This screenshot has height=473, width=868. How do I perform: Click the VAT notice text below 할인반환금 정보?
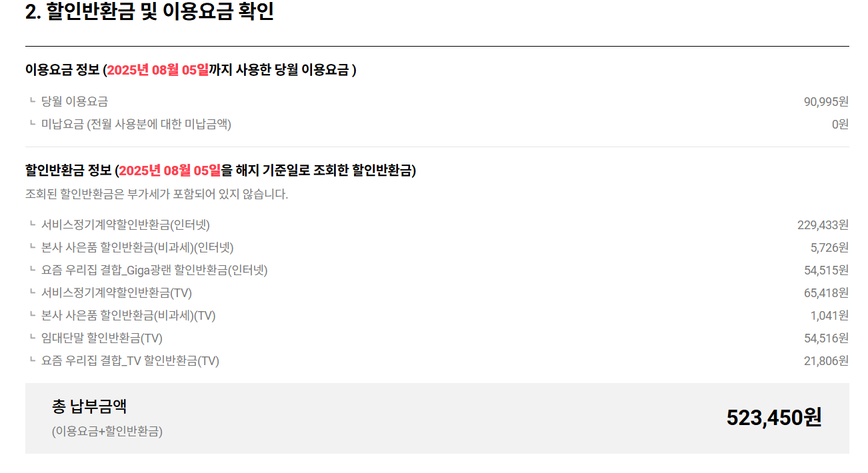(x=157, y=195)
